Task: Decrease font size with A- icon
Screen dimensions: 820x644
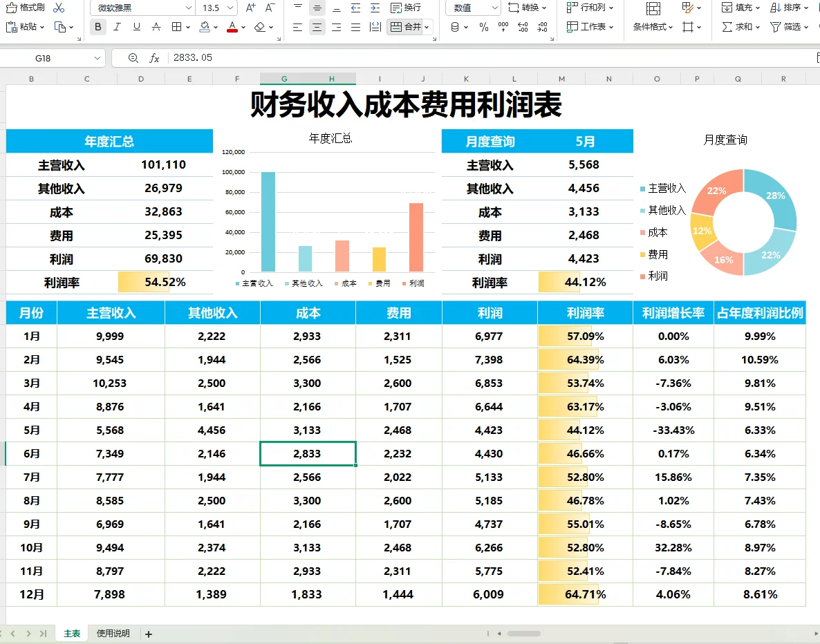Action: tap(270, 8)
